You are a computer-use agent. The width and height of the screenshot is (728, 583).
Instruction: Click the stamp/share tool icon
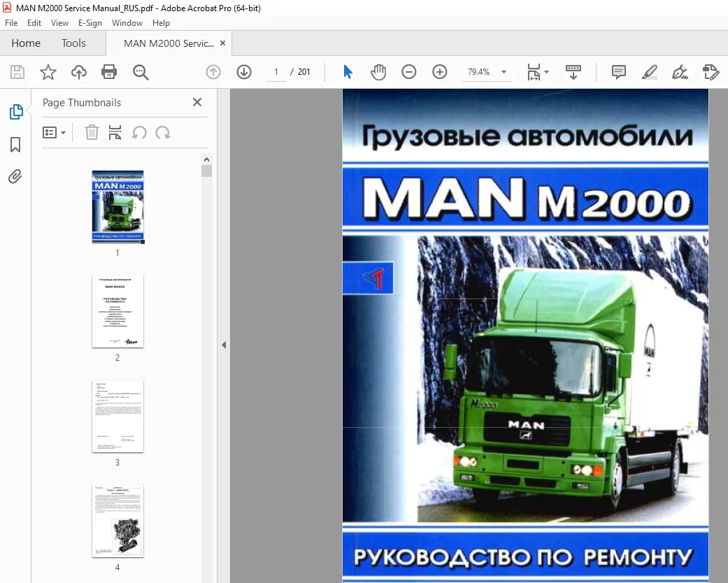(x=711, y=72)
